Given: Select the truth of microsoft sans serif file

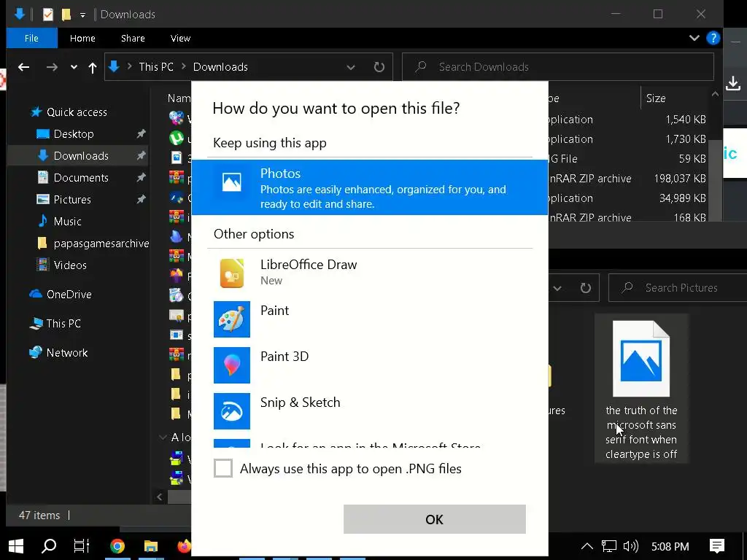Looking at the screenshot, I should click(x=641, y=388).
